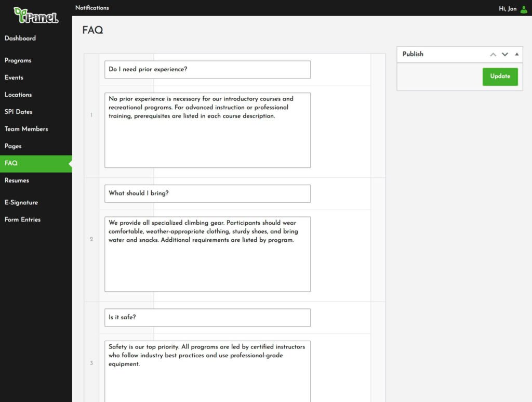
Task: Open Notifications in top bar
Action: (x=92, y=8)
